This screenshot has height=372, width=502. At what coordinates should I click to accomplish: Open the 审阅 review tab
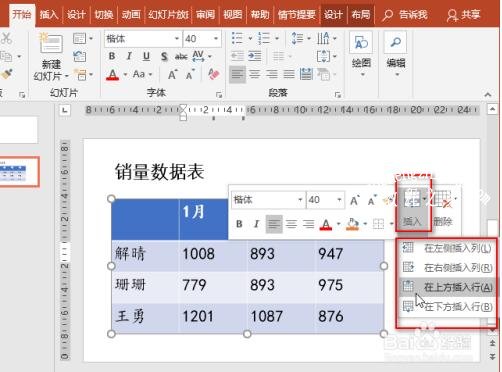pyautogui.click(x=205, y=15)
